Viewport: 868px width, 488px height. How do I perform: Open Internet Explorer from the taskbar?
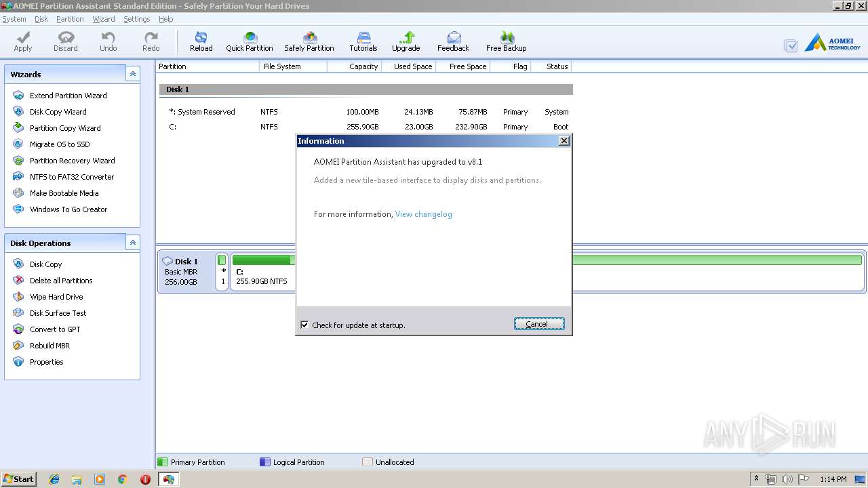[54, 479]
